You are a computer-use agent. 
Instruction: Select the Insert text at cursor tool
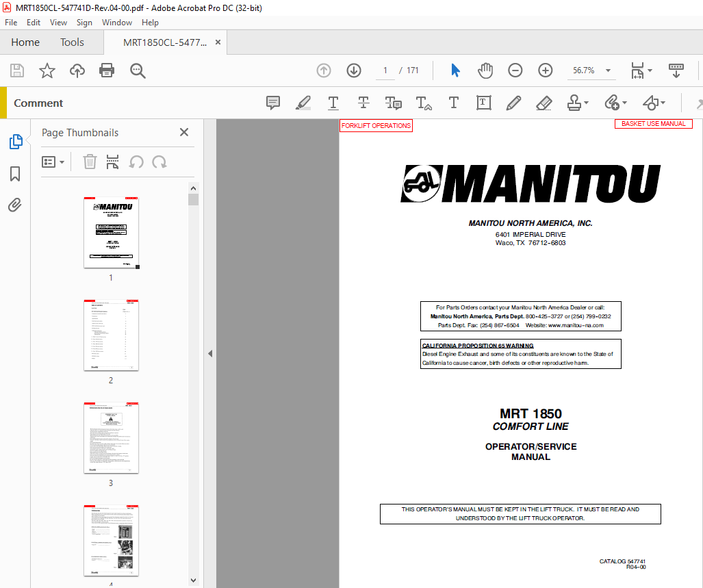pyautogui.click(x=424, y=103)
